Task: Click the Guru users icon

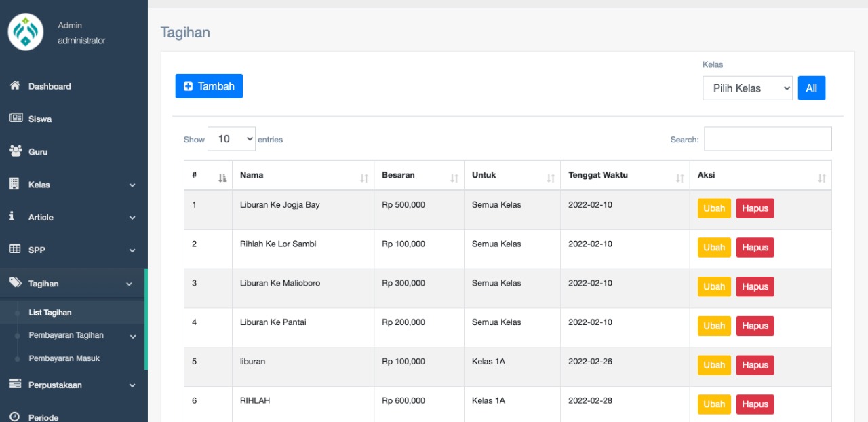Action: (x=16, y=151)
